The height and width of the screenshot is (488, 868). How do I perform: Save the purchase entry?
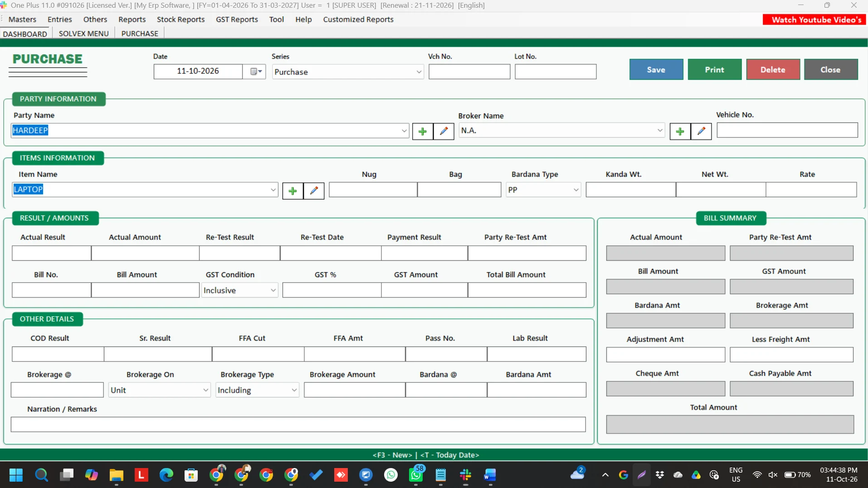pyautogui.click(x=656, y=69)
